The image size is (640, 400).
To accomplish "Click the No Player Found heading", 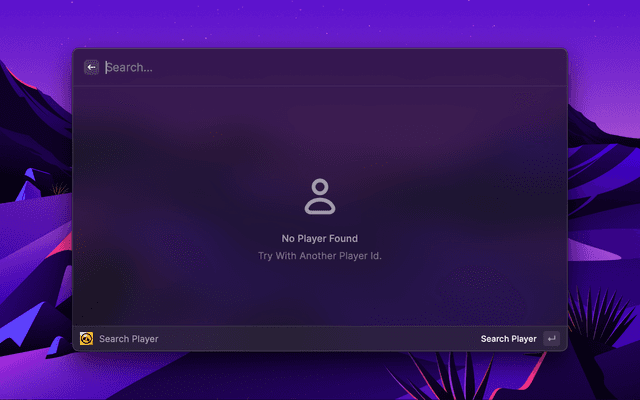I will pos(320,239).
